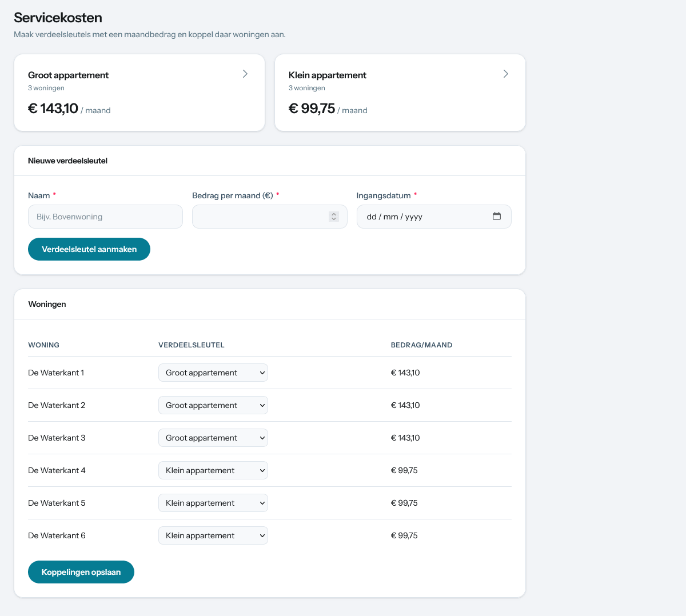Viewport: 686px width, 616px height.
Task: Open verdeelsleutel dropdown for De Waterkant 2
Action: 213,405
